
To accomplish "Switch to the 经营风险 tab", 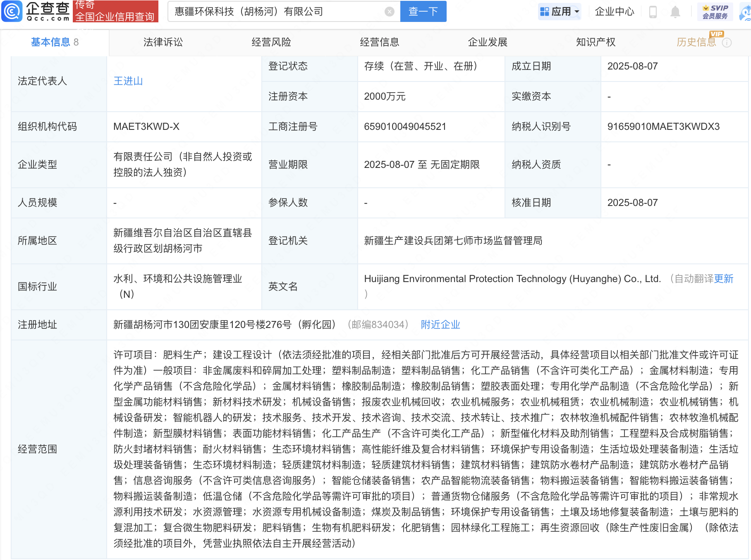I will point(271,42).
